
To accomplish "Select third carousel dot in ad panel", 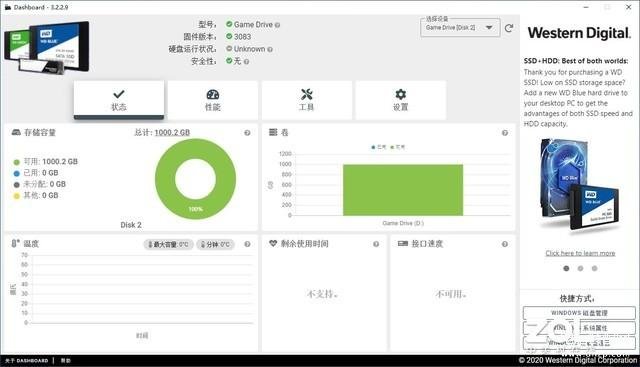I will (594, 268).
